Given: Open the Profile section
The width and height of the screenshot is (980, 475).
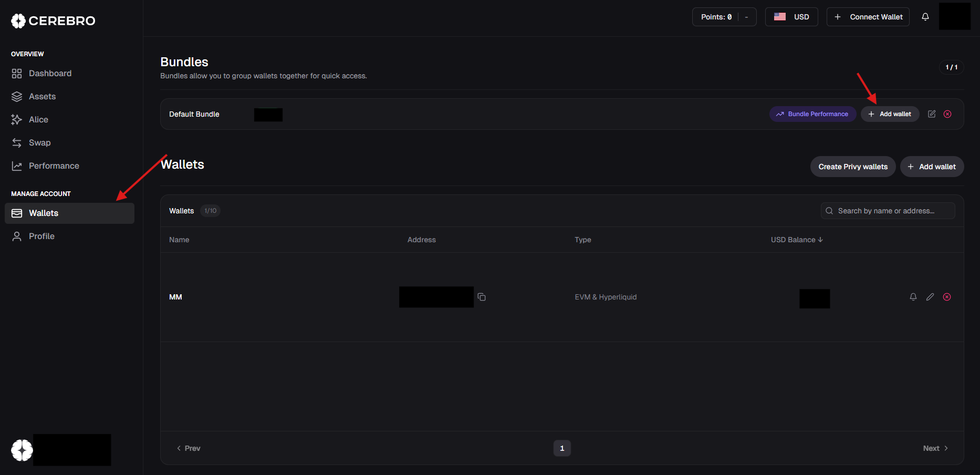Looking at the screenshot, I should pos(41,236).
